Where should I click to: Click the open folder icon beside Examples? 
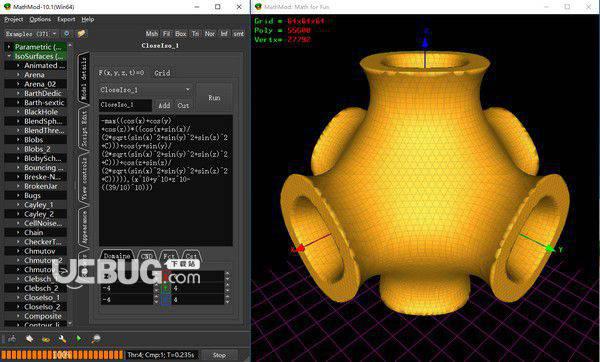pos(81,34)
